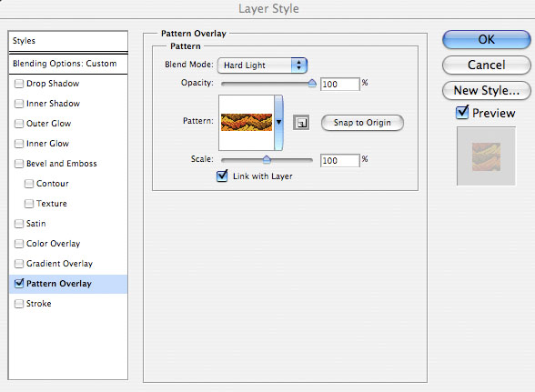Uncheck the Preview checkbox
The width and height of the screenshot is (535, 392).
462,112
